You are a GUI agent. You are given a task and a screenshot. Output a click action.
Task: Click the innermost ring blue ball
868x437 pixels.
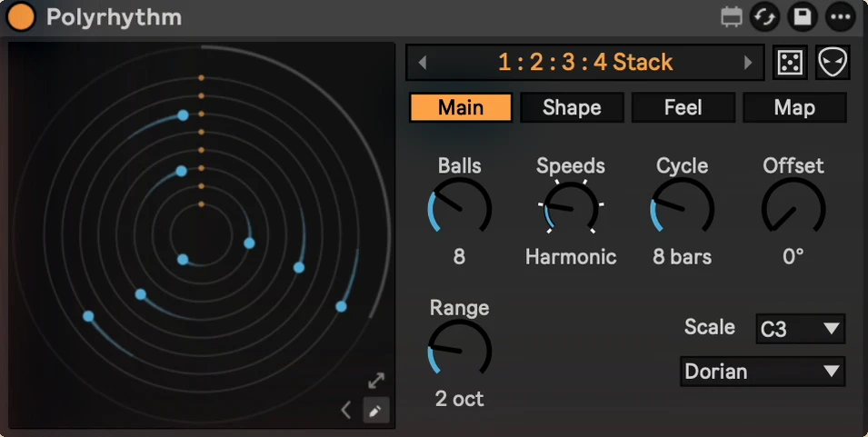point(183,260)
